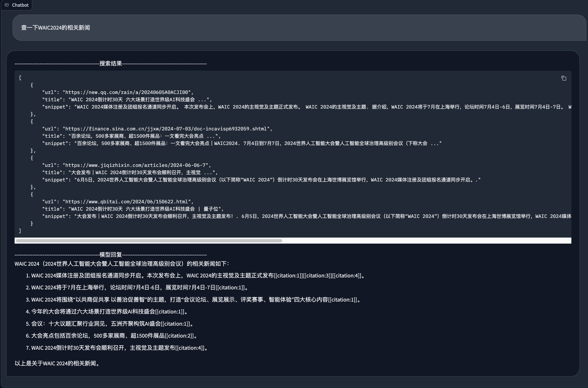The height and width of the screenshot is (388, 588).
Task: Click the horizontal scrollbar under the code block
Action: pos(149,241)
